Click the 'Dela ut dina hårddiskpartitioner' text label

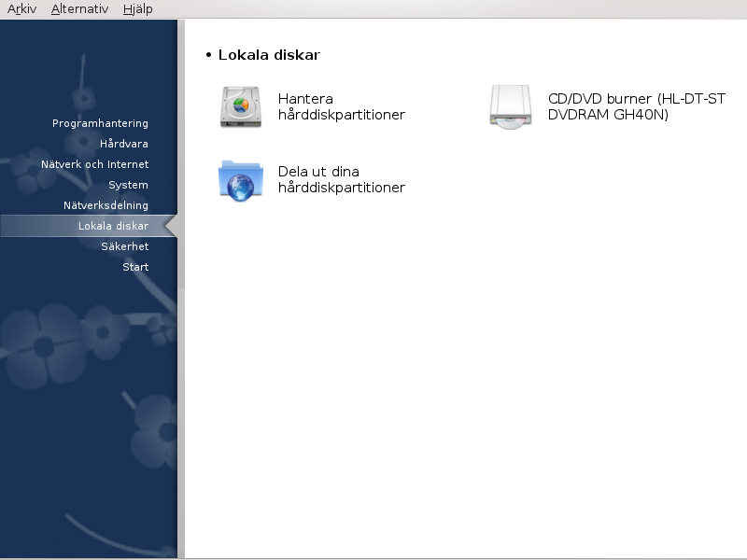(341, 179)
